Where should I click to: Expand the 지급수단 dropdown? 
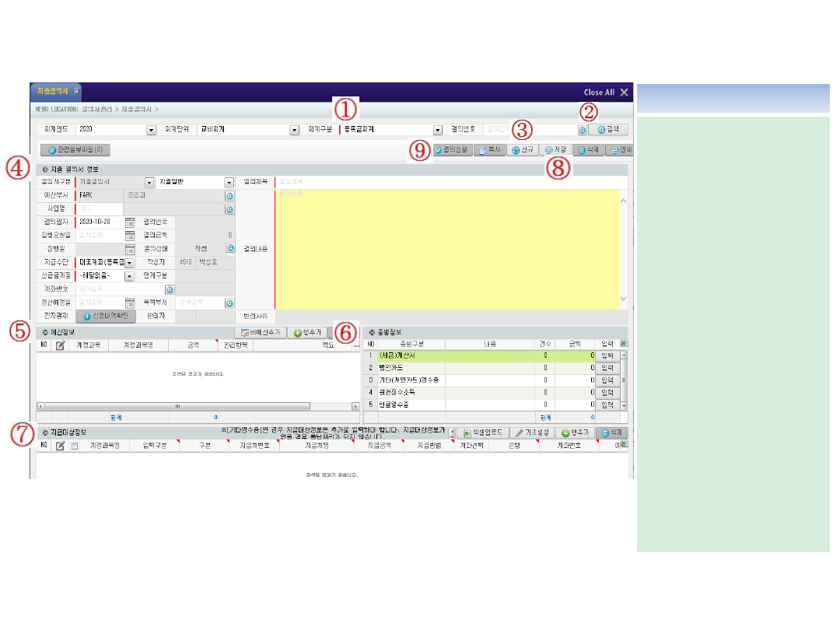(130, 263)
